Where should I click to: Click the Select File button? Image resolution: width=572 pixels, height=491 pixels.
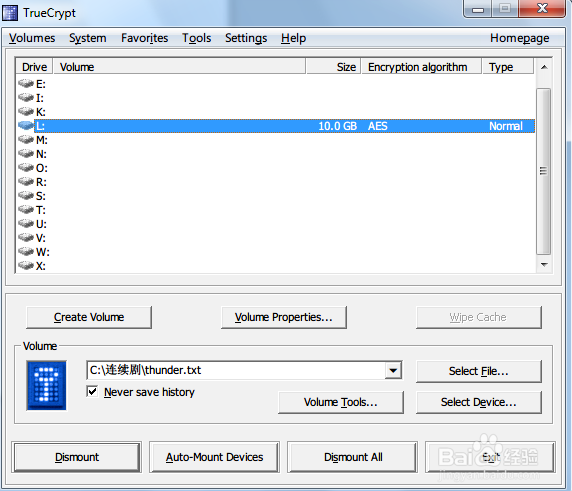(x=479, y=371)
